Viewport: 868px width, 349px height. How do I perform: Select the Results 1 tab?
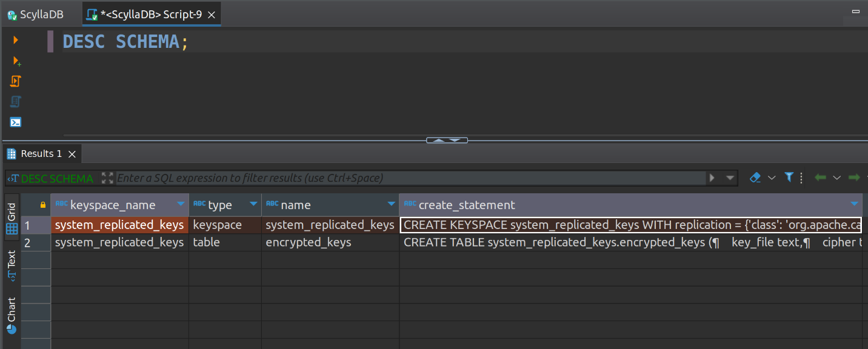click(41, 154)
